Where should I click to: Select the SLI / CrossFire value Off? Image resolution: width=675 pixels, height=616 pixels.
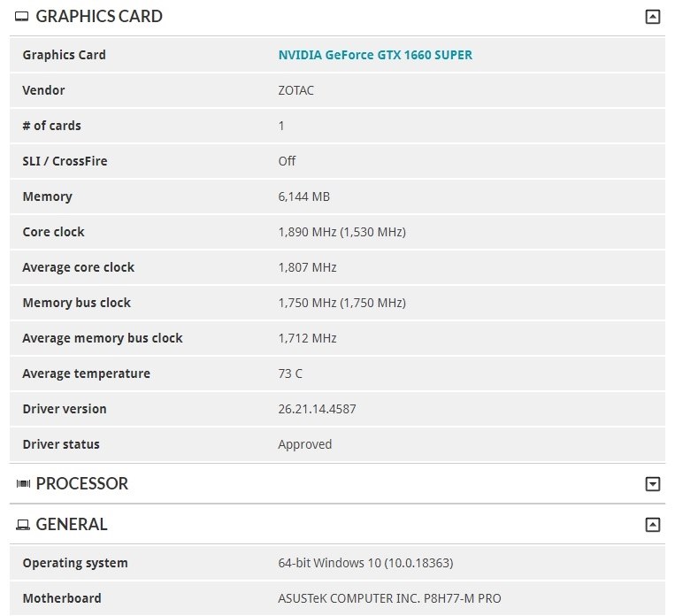287,161
